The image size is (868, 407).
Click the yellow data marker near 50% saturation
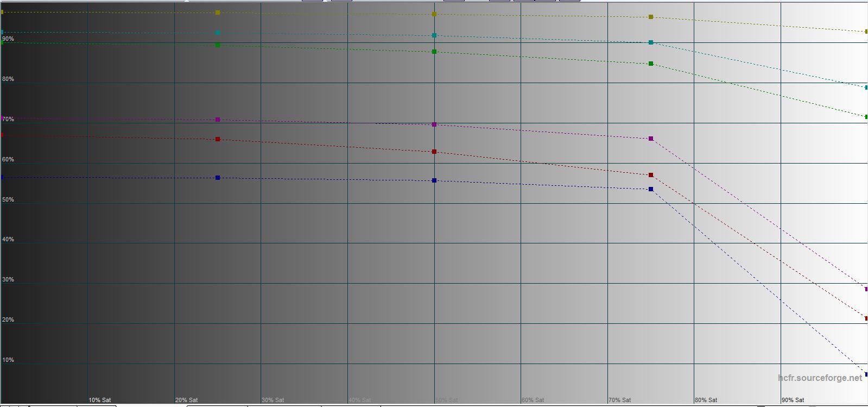tap(434, 14)
